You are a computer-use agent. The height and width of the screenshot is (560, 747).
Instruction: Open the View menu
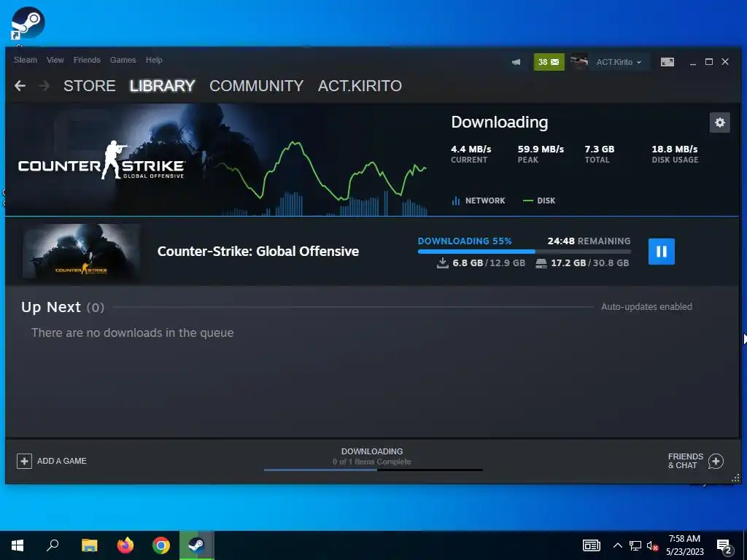coord(55,60)
